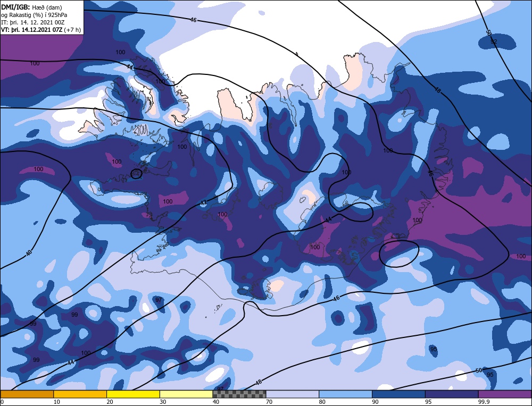Click the purple 99.9+ legend swatch

[x=505, y=394]
